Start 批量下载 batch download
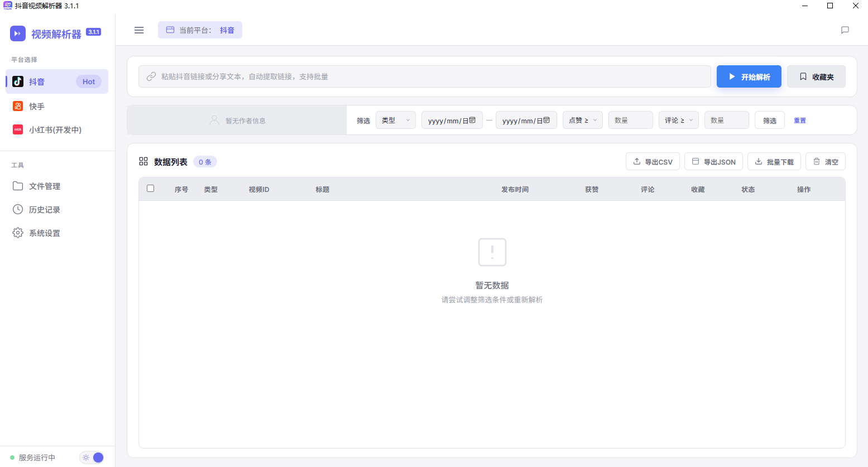 pos(774,161)
